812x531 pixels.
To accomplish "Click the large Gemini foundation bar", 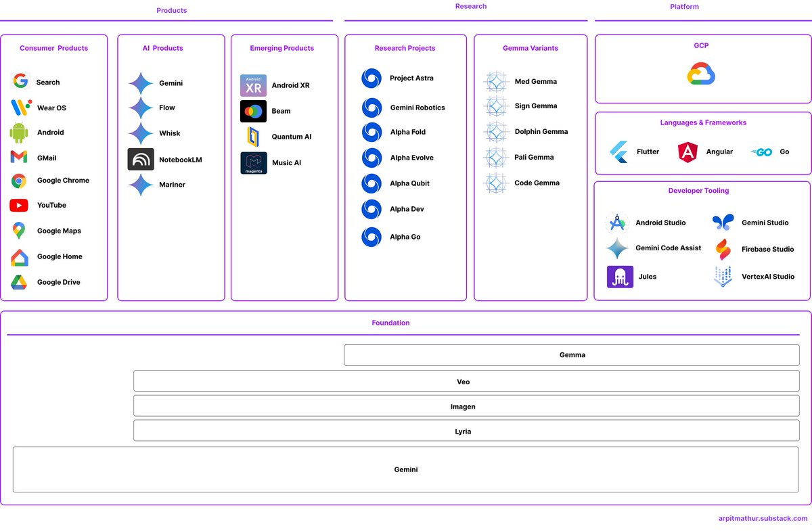I will [406, 469].
